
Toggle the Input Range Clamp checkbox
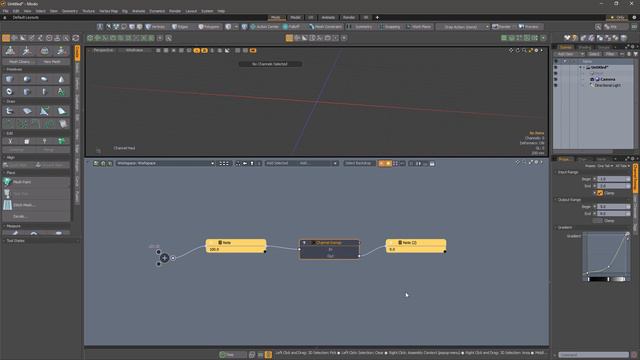coord(600,193)
